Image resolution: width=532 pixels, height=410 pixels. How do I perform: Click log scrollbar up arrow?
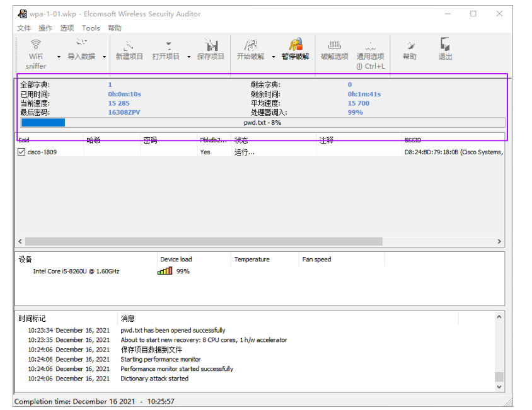(x=499, y=317)
